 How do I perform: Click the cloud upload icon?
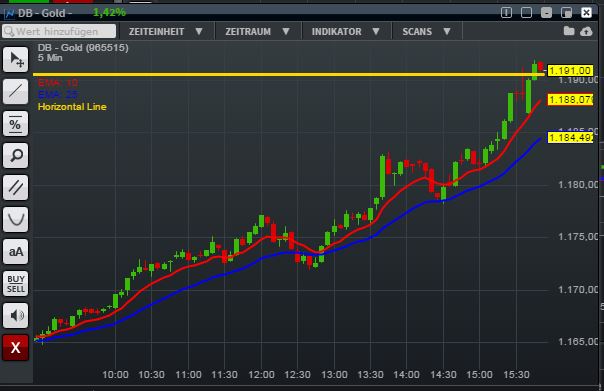pyautogui.click(x=586, y=32)
